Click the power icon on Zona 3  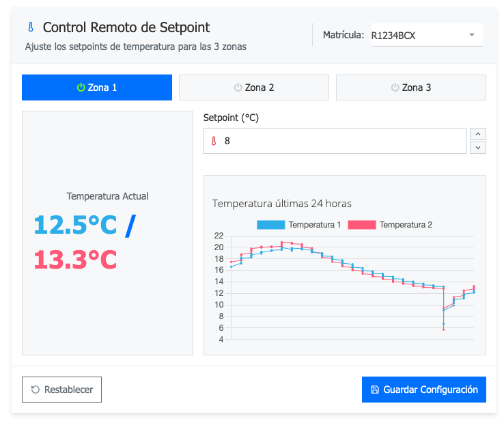[x=395, y=87]
